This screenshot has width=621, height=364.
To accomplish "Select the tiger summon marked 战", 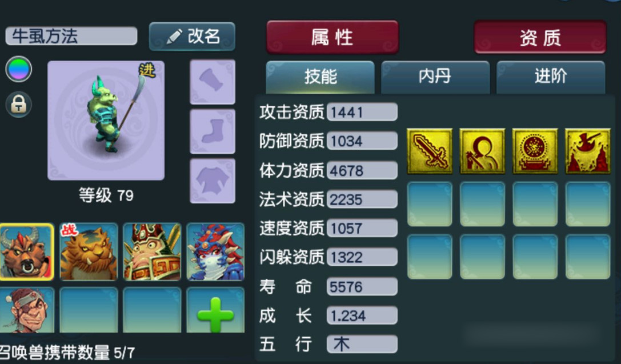I will pyautogui.click(x=89, y=252).
